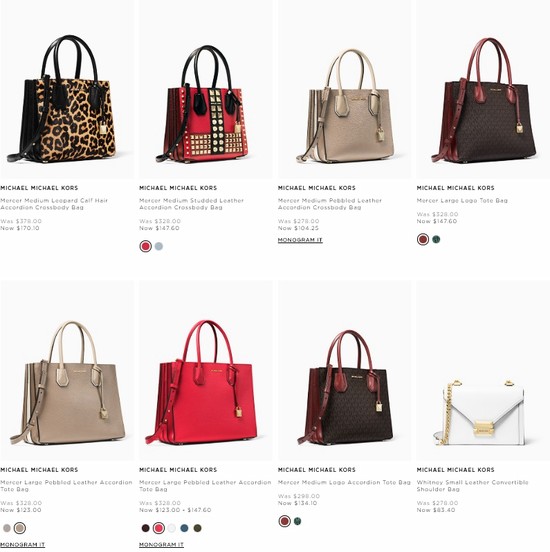Pick the dark brown swatch under red tote
This screenshot has height=552, width=550.
point(145,528)
